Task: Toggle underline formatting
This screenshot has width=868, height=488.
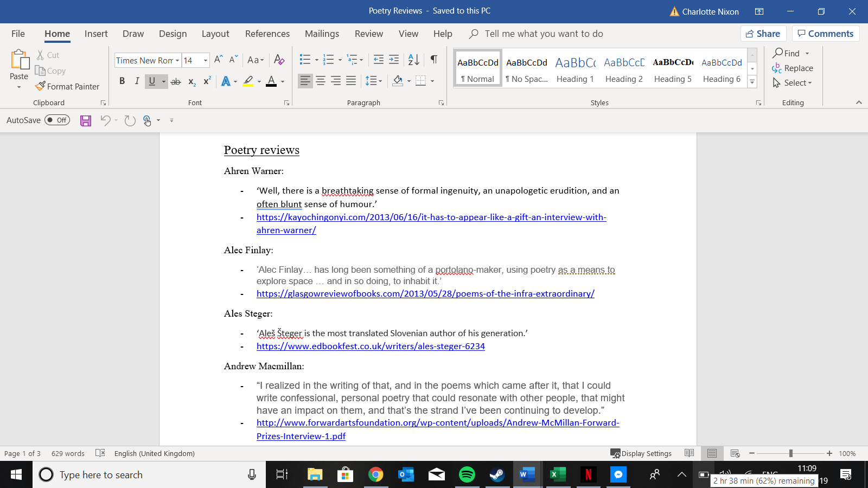Action: (x=152, y=81)
